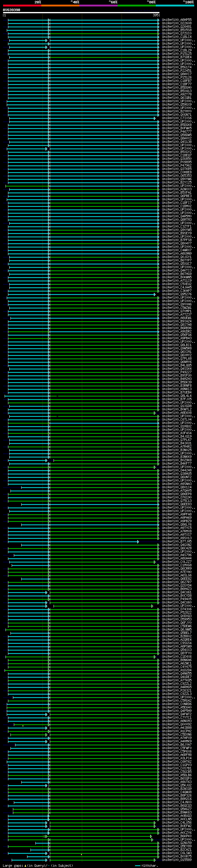Select the UniRef100_P49227 label
The height and width of the screenshot is (868, 197).
pyautogui.click(x=177, y=372)
